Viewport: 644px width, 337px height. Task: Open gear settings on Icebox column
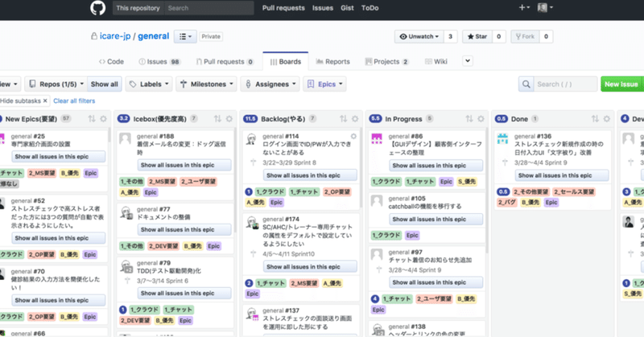[x=229, y=118]
